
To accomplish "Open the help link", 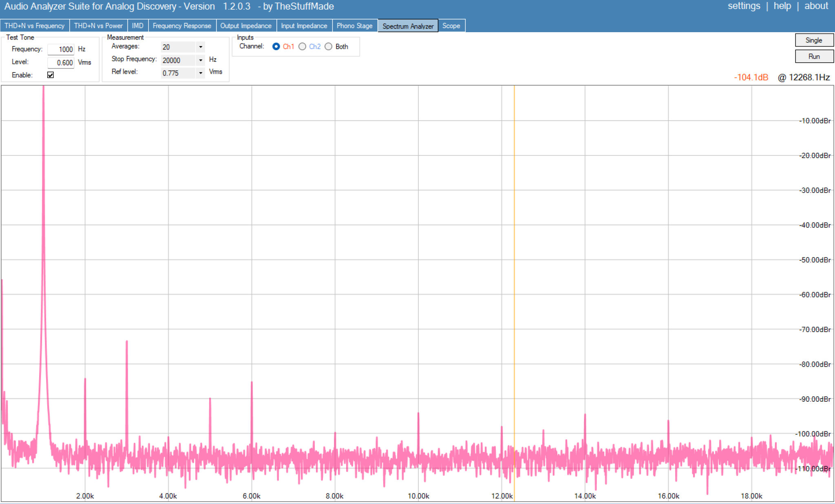I will coord(782,6).
